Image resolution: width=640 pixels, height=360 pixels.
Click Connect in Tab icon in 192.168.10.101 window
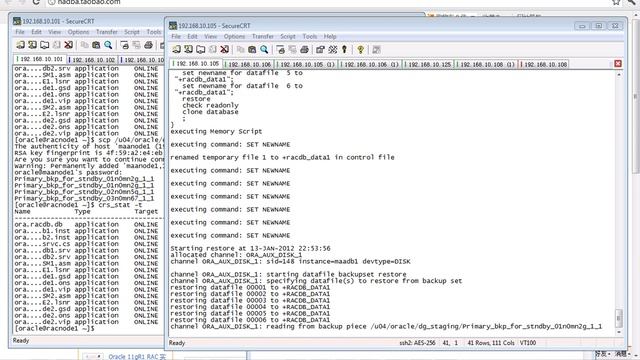point(44,44)
